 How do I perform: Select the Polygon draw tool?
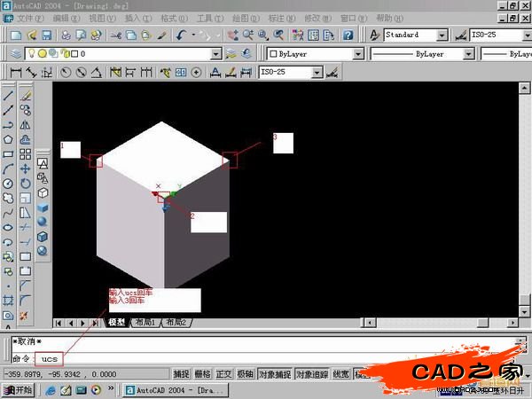(8, 138)
